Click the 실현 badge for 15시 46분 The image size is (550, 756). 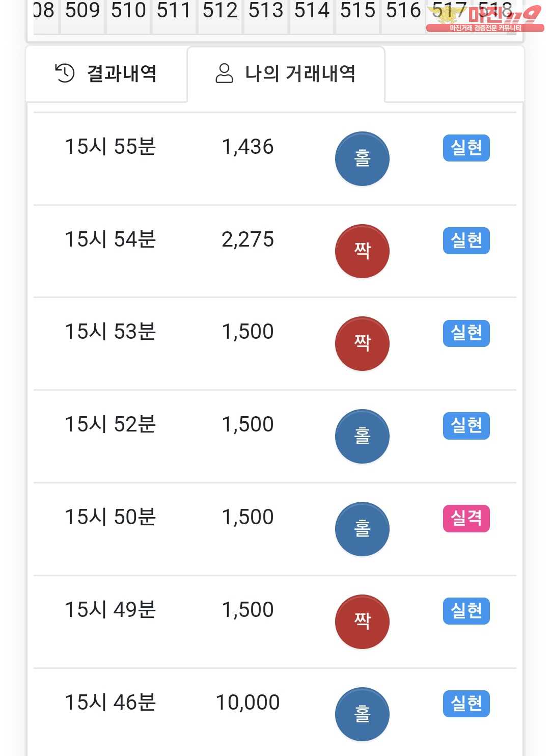click(466, 704)
